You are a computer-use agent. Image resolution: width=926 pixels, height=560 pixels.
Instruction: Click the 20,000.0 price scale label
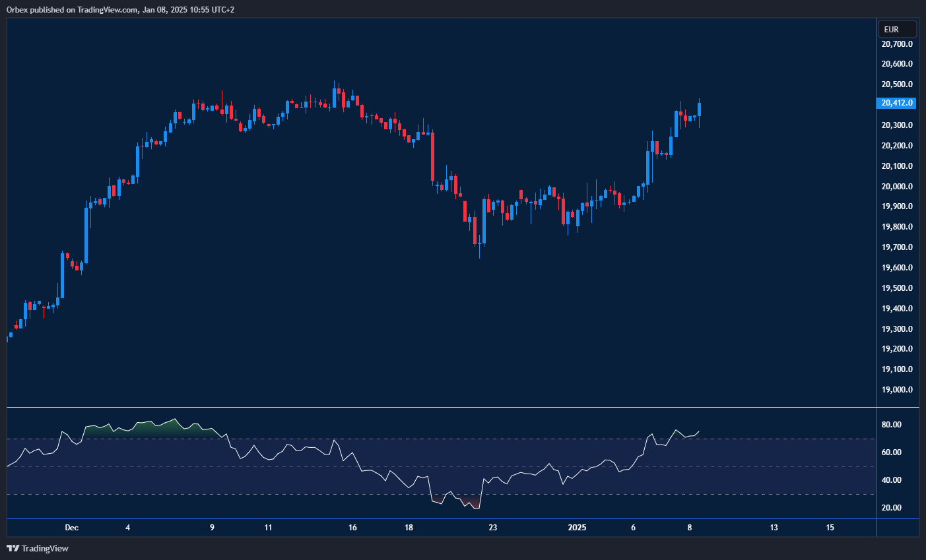897,187
